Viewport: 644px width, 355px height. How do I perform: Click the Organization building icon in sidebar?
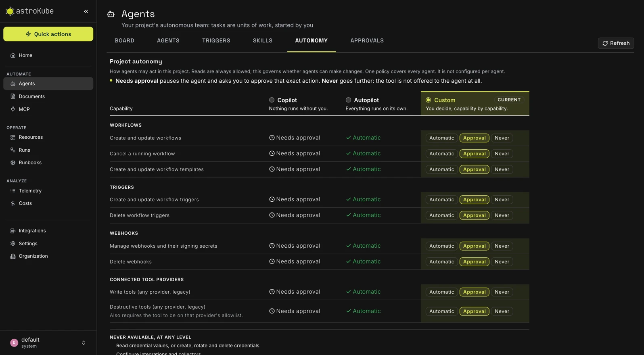pyautogui.click(x=13, y=256)
